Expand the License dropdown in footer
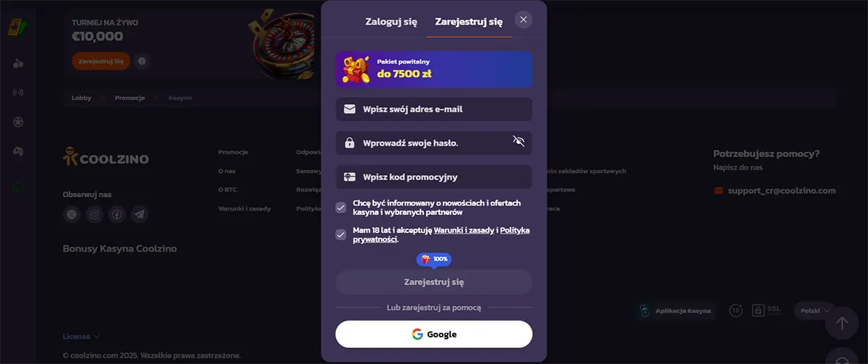 click(81, 337)
